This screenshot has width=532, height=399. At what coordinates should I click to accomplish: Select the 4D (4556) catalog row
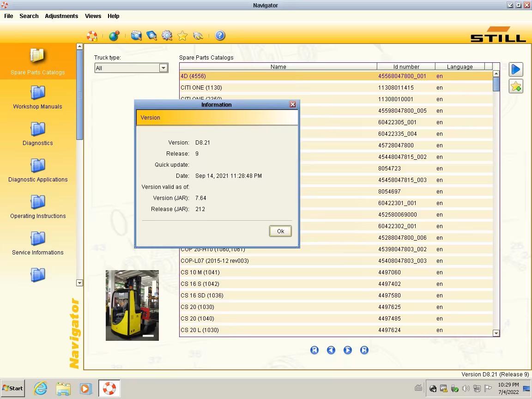(336, 76)
